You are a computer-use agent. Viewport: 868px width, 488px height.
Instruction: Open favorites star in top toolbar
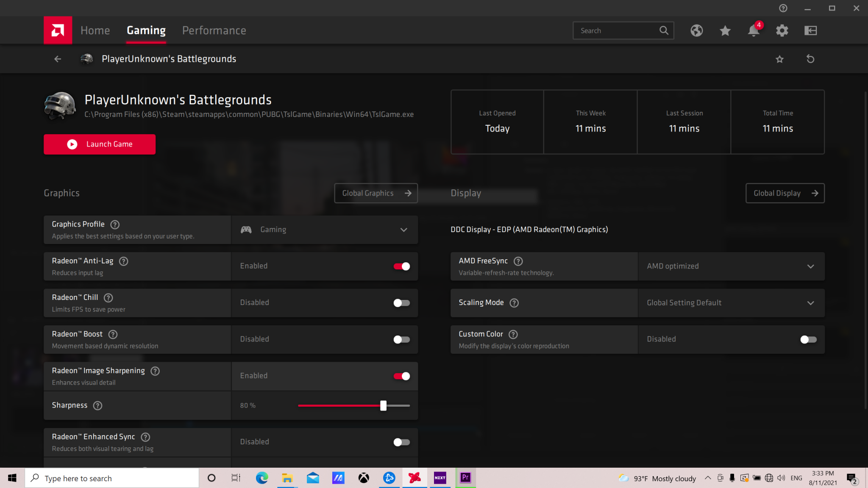[725, 30]
